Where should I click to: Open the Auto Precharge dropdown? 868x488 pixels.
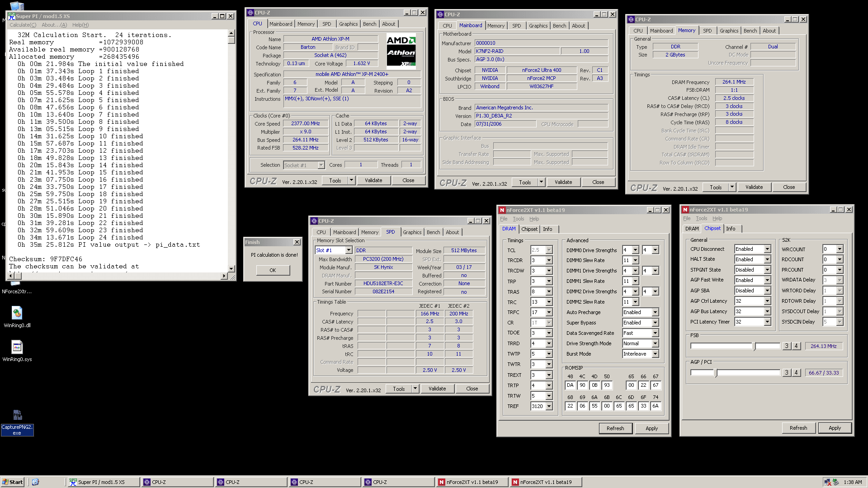coord(655,312)
